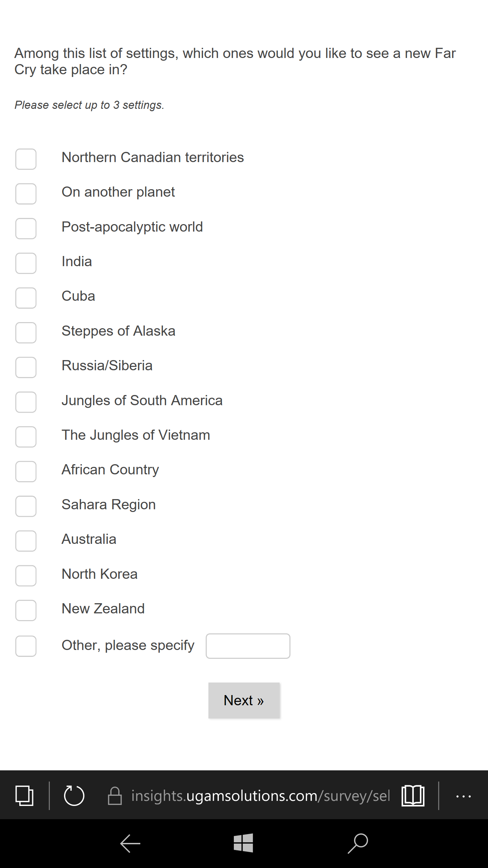Open the browser more options menu
The height and width of the screenshot is (868, 488).
tap(463, 796)
